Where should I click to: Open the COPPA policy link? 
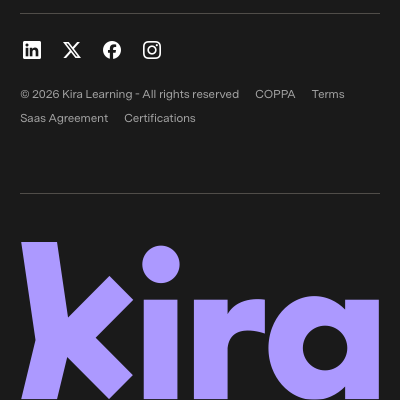(x=275, y=94)
